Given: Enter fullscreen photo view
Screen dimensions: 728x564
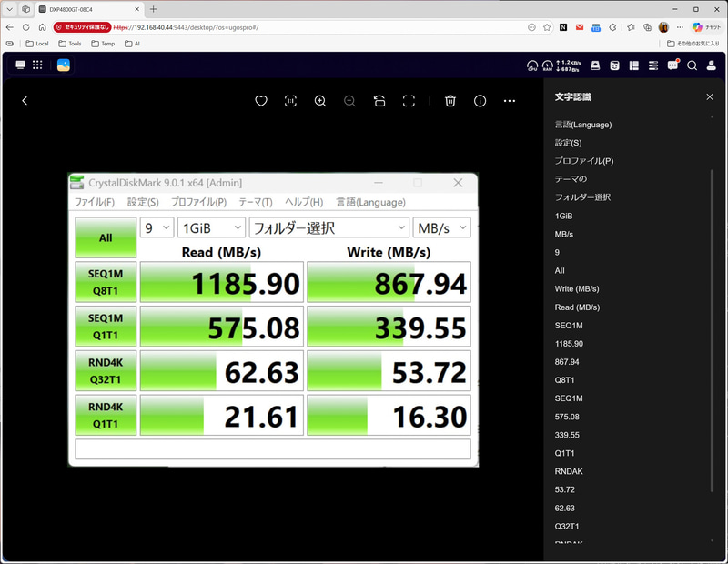Looking at the screenshot, I should [409, 101].
